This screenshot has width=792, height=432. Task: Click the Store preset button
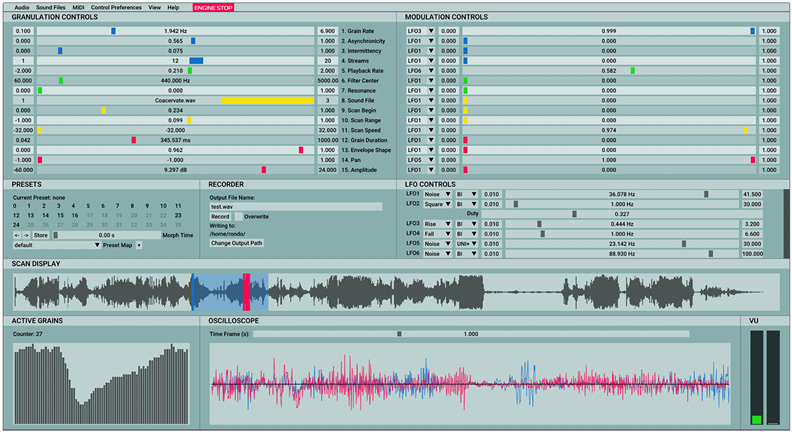[x=41, y=235]
